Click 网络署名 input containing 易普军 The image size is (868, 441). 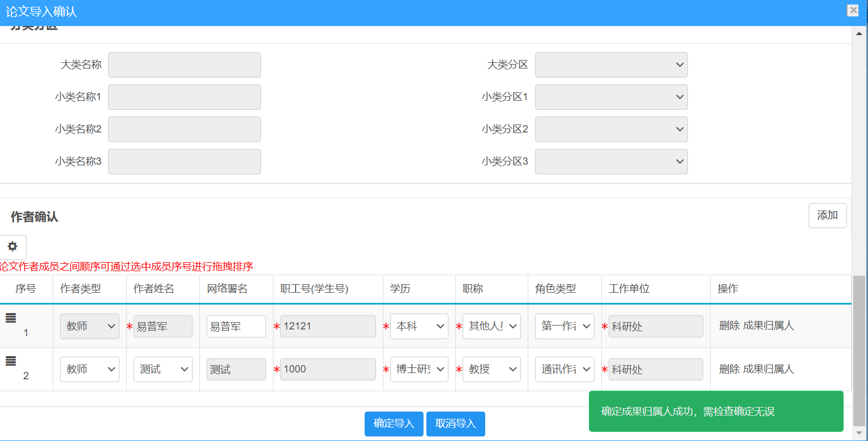click(236, 327)
